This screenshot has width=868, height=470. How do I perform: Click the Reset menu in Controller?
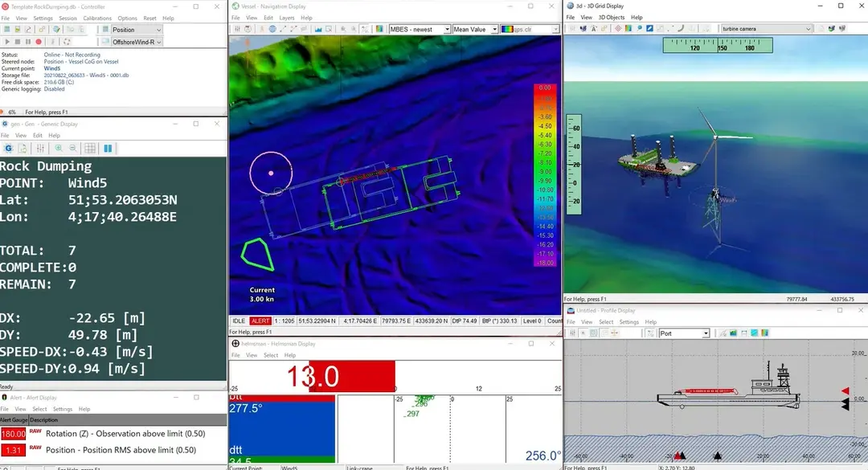click(x=149, y=18)
